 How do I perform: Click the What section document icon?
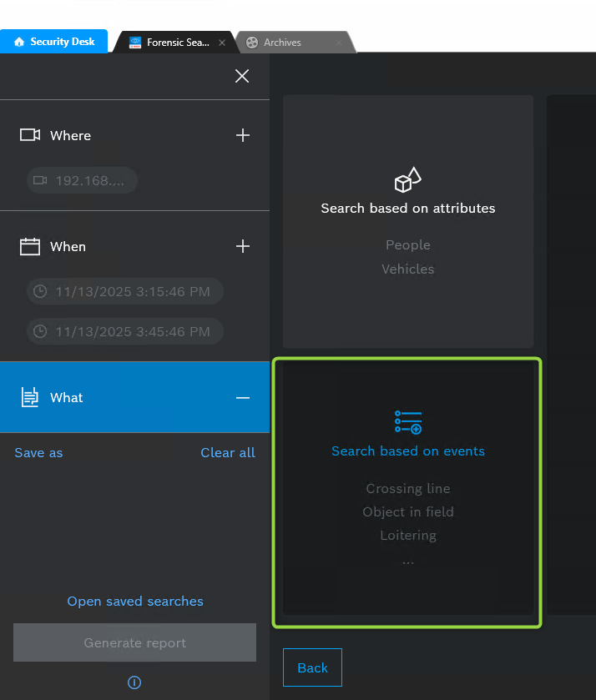(x=30, y=397)
